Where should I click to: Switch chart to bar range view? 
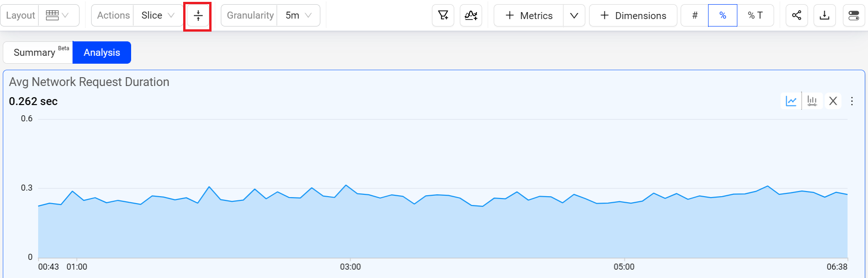point(812,101)
